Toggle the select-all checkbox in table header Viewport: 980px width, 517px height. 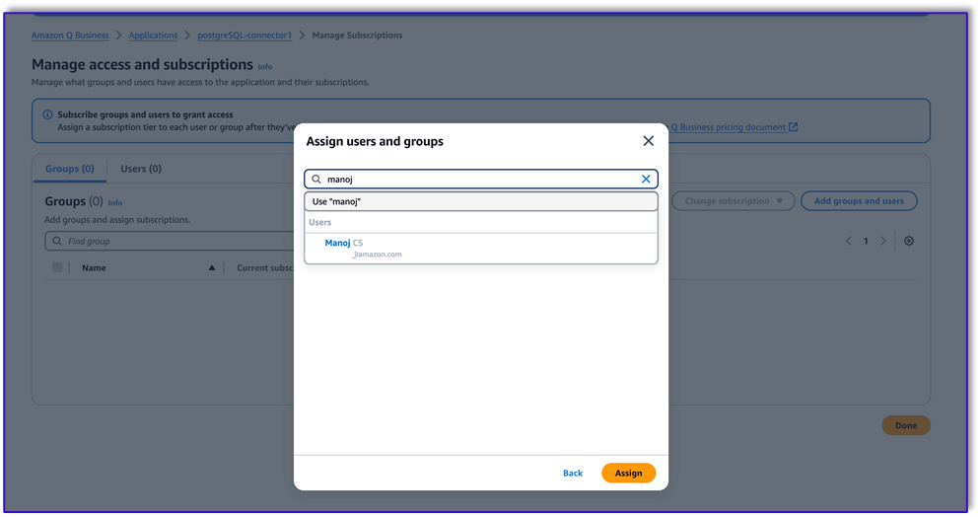coord(57,267)
